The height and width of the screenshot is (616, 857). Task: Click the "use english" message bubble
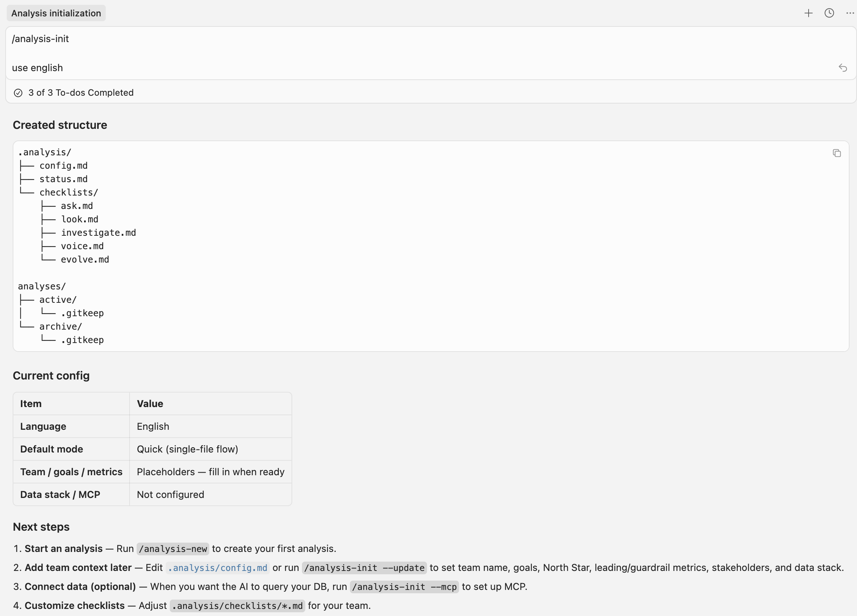coord(37,68)
